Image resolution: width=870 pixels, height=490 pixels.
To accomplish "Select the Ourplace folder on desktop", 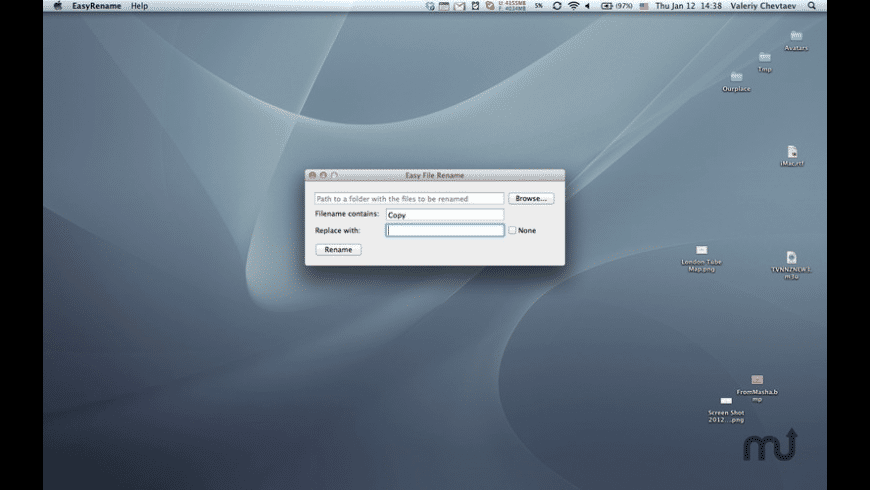I will (x=736, y=82).
